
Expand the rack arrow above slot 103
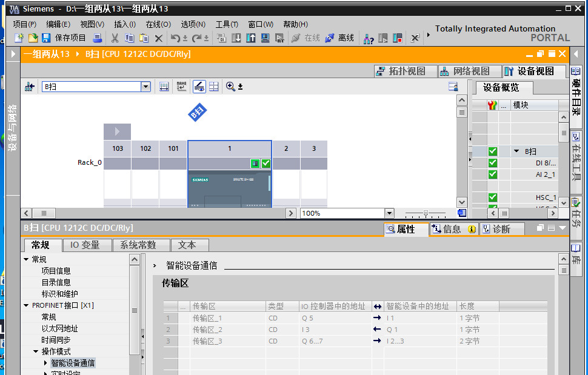[118, 131]
